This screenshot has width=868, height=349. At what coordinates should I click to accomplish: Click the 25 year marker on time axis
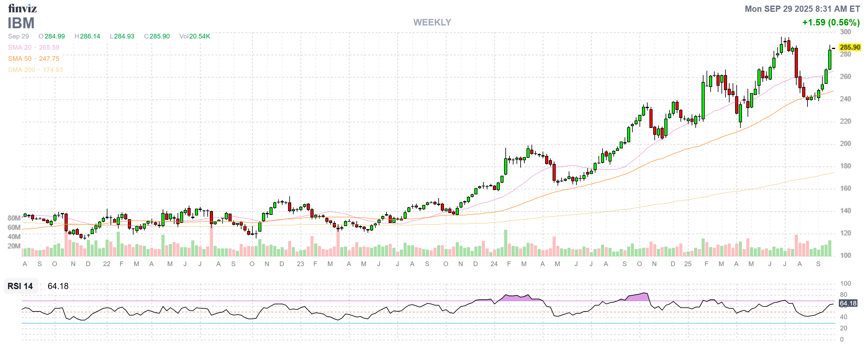(x=687, y=264)
